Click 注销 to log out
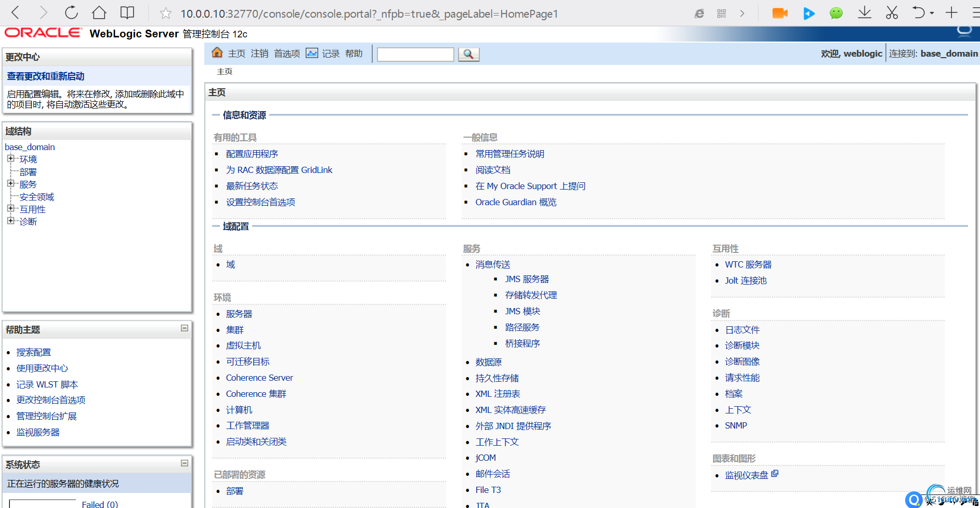Image resolution: width=980 pixels, height=508 pixels. [259, 54]
